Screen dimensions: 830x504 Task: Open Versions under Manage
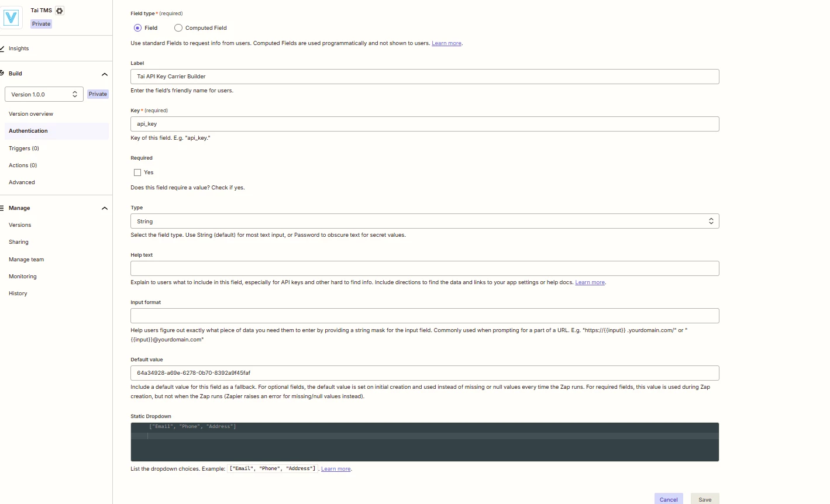20,225
